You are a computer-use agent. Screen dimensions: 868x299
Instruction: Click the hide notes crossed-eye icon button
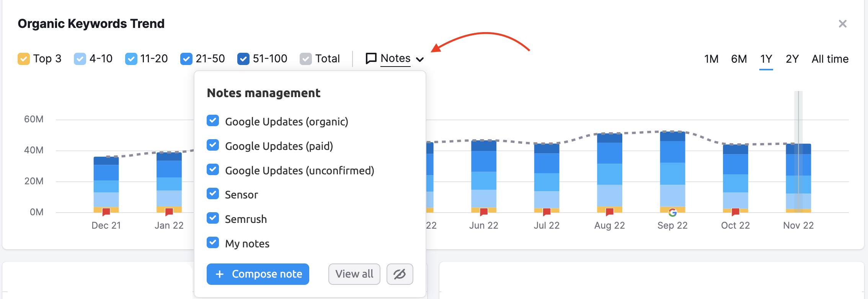[400, 274]
